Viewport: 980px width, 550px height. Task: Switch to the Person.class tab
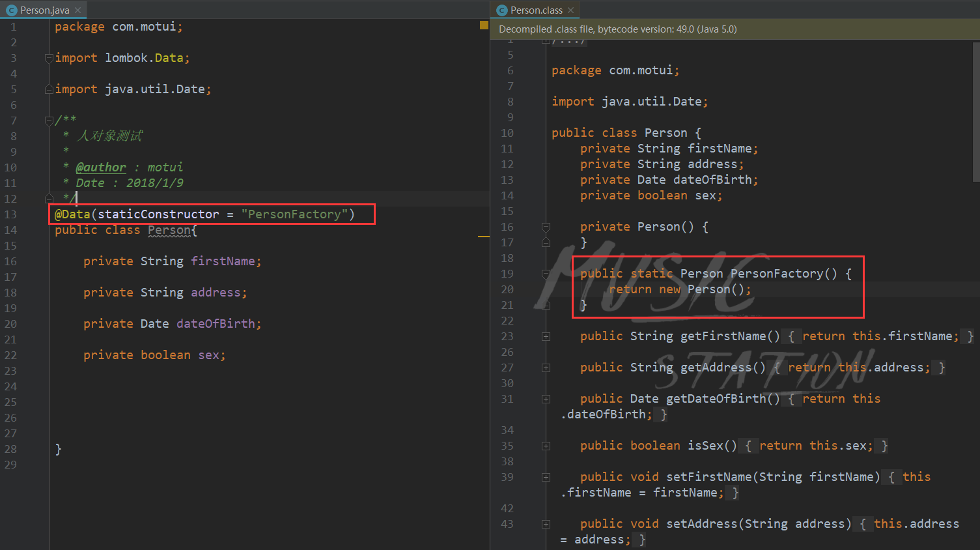(x=535, y=10)
